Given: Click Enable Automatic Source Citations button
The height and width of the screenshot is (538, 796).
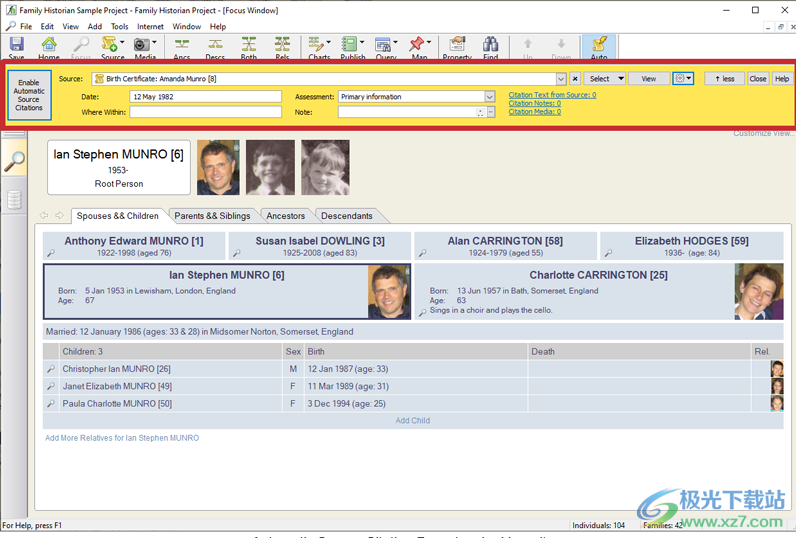Looking at the screenshot, I should click(x=29, y=95).
